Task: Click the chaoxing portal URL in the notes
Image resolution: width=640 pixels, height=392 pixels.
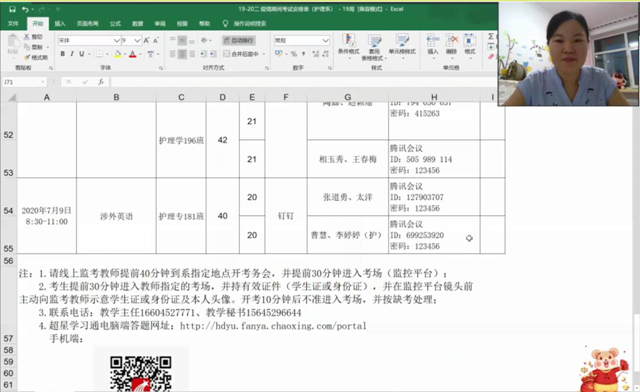Action: coord(273,326)
